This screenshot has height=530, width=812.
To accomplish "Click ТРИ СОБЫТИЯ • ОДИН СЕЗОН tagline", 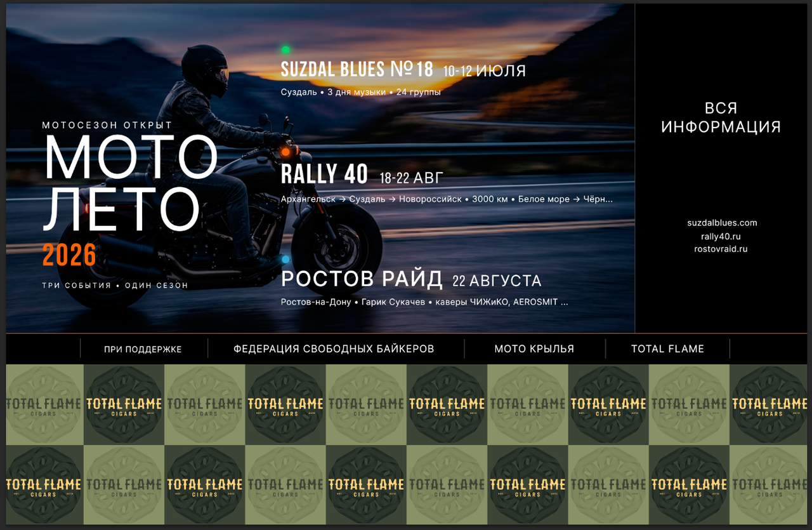I will coord(115,286).
